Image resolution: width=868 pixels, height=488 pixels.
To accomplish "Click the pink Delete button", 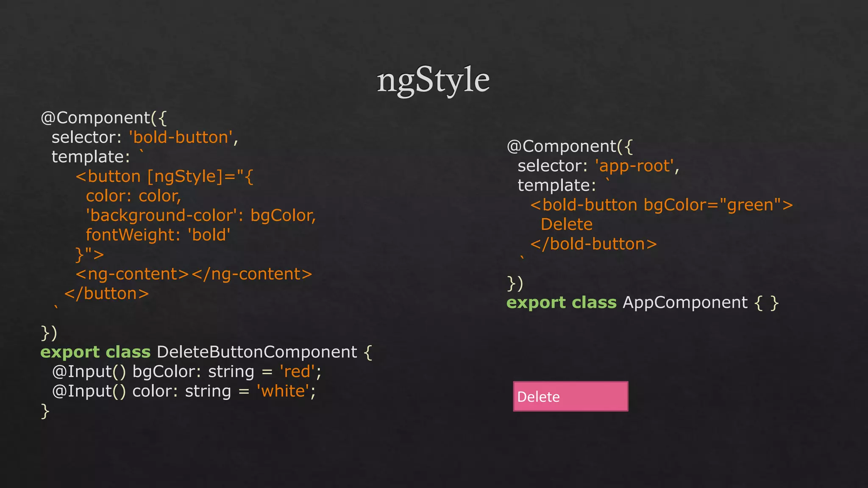I will (x=570, y=396).
